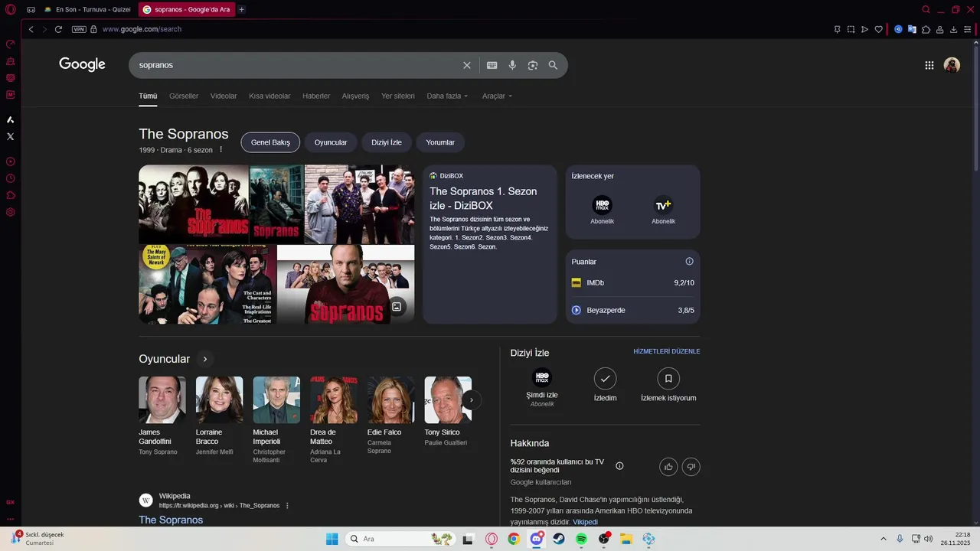The height and width of the screenshot is (551, 980).
Task: Open X (Twitter) in the sidebar
Action: 10,136
